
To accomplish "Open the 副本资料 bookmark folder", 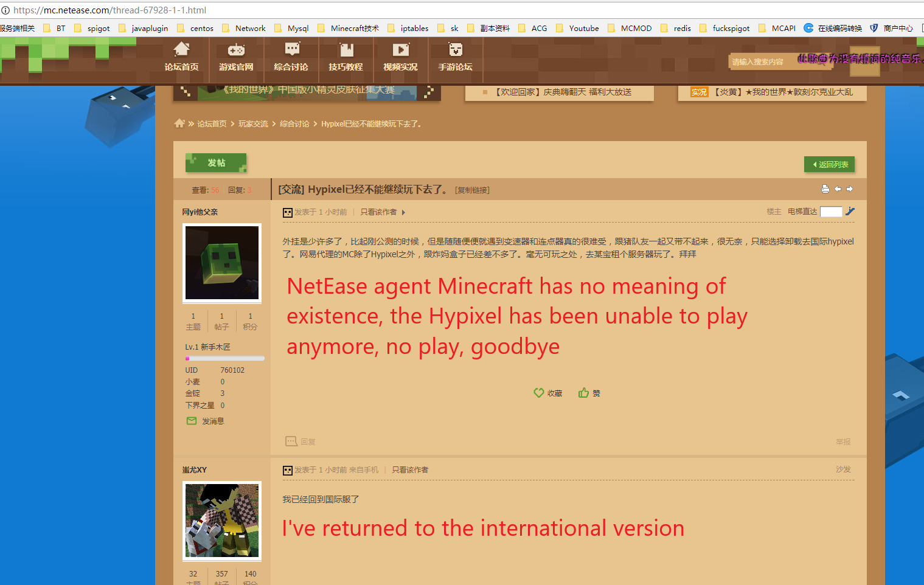I will pyautogui.click(x=488, y=28).
